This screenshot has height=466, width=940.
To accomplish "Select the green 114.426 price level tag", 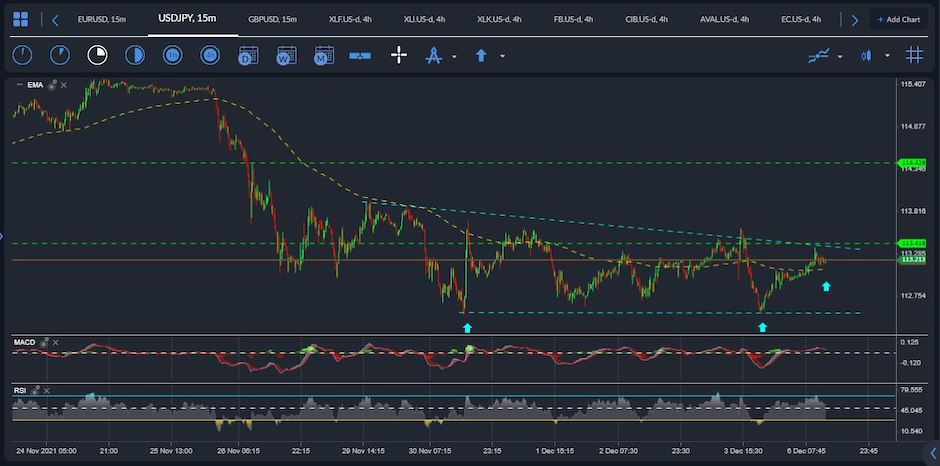I will click(911, 163).
